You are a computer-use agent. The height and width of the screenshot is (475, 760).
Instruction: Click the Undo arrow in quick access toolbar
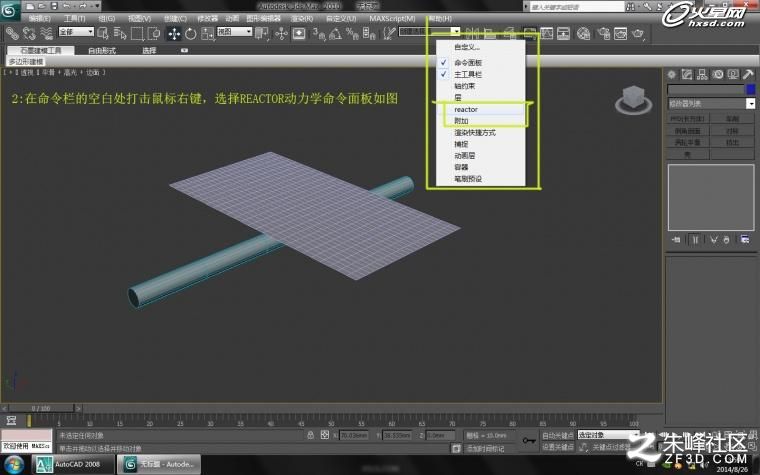(66, 6)
